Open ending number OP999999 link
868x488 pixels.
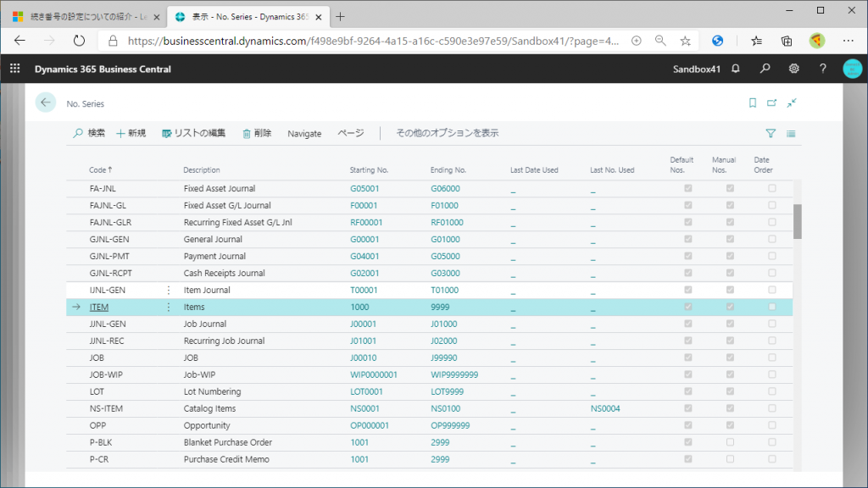450,425
